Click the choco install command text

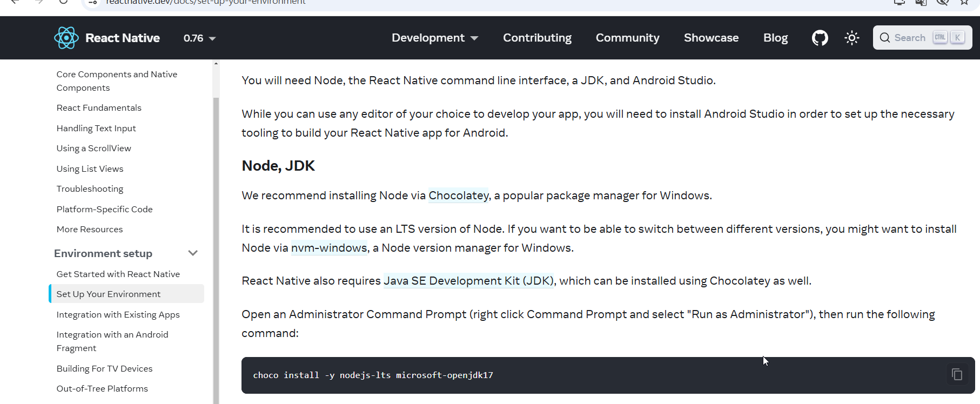point(373,375)
